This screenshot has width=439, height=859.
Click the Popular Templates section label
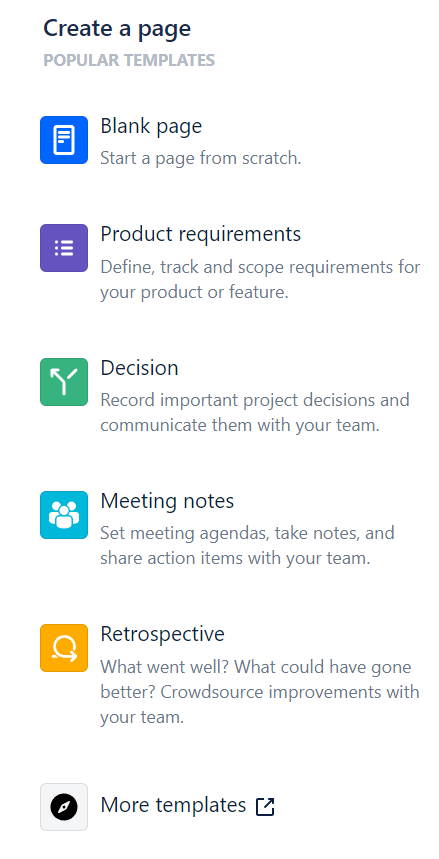(129, 60)
